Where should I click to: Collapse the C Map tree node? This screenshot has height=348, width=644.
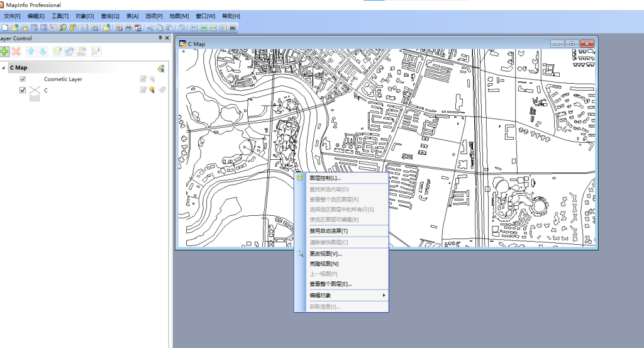(x=3, y=68)
